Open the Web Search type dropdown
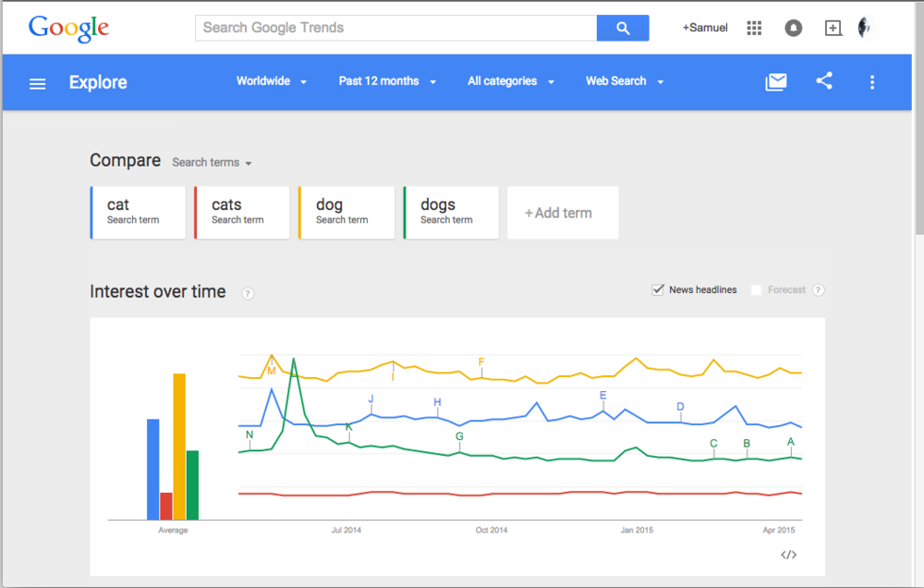This screenshot has height=588, width=924. click(x=625, y=81)
